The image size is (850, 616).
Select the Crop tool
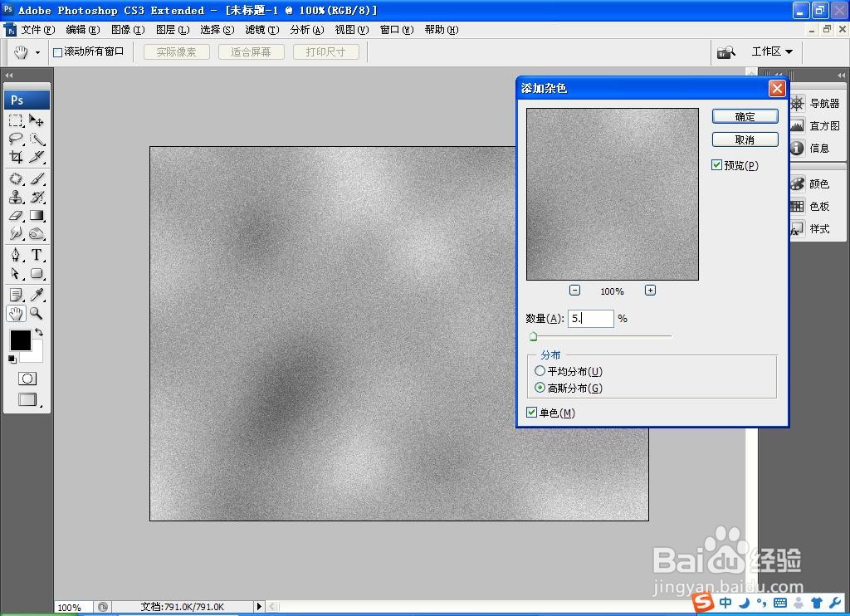(16, 157)
